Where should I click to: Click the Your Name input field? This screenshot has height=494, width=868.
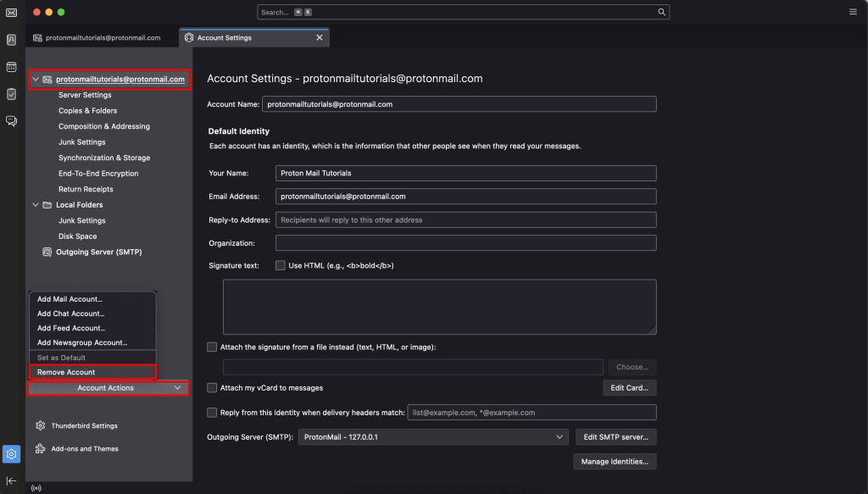(x=465, y=173)
